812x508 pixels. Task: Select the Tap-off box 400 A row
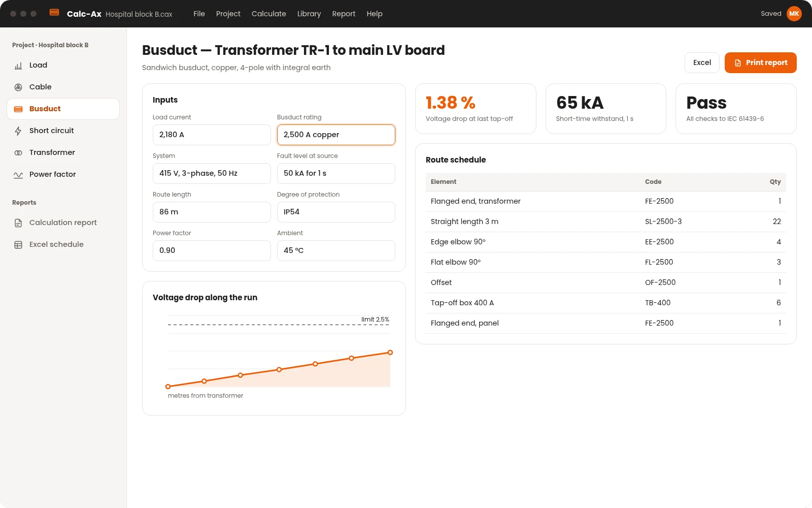point(606,303)
